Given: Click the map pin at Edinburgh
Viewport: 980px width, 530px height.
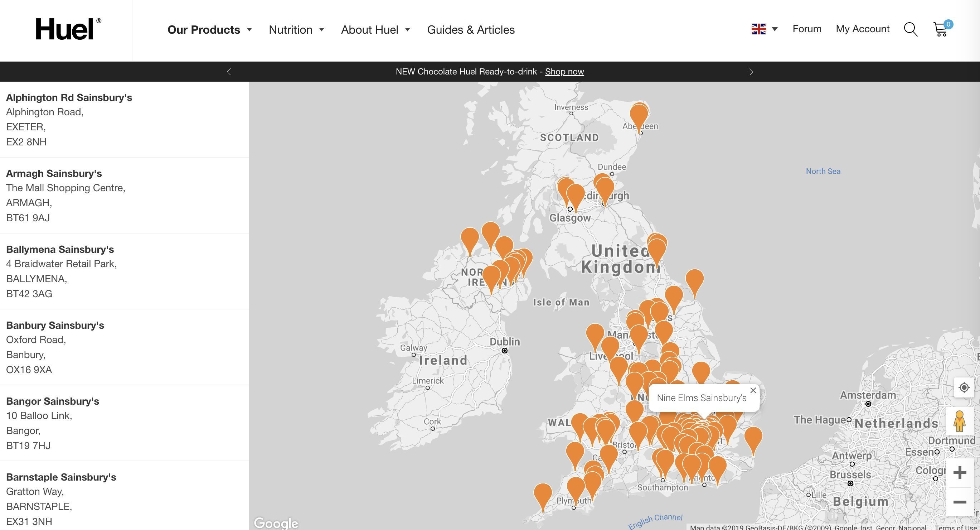Looking at the screenshot, I should click(x=605, y=188).
